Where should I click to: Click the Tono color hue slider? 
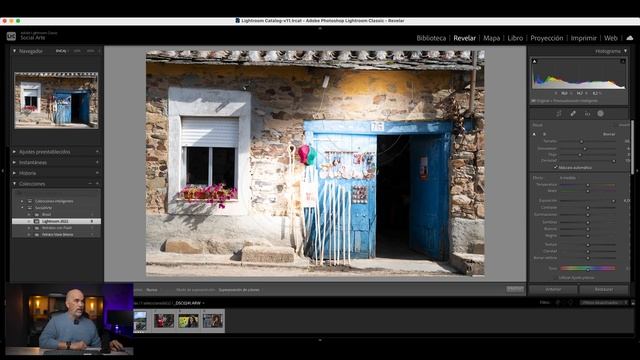tap(588, 269)
